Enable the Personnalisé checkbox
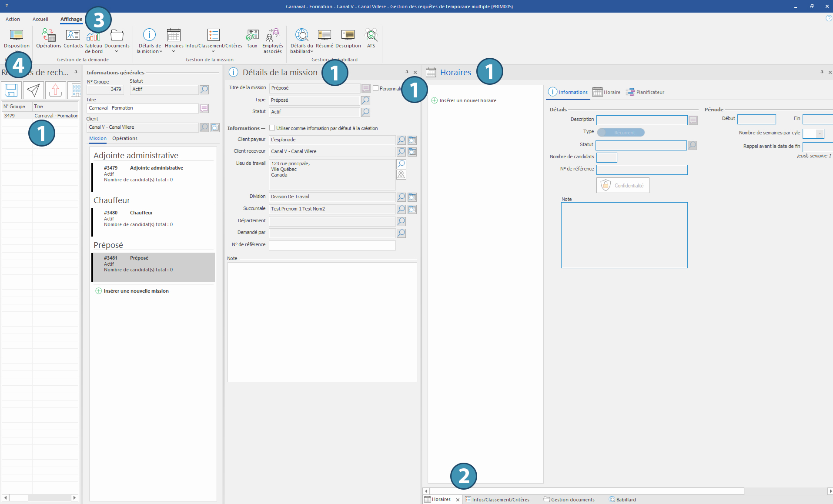833x504 pixels. (x=376, y=88)
